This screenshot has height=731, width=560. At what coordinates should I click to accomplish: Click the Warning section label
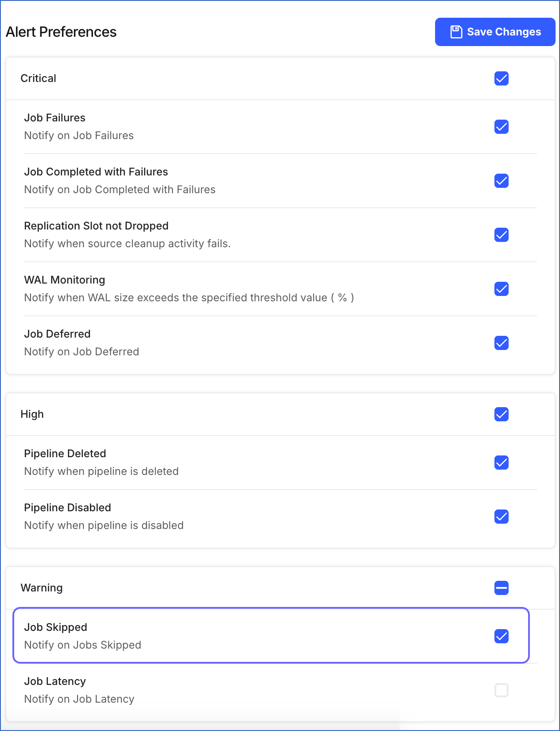42,588
